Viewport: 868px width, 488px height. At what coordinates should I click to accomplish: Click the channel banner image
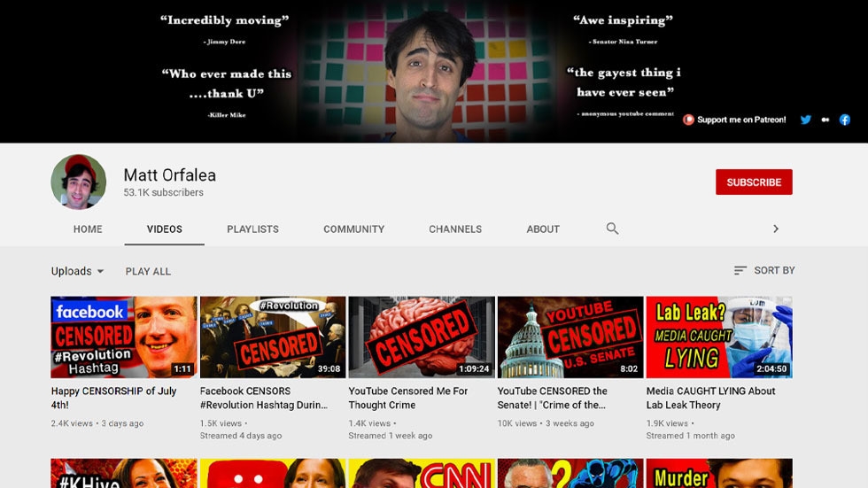pos(434,71)
